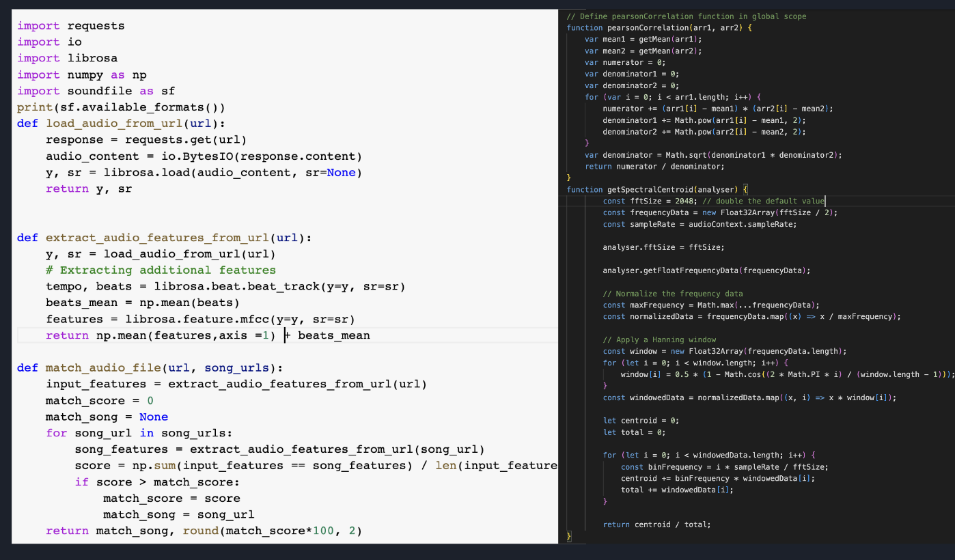This screenshot has width=955, height=560.
Task: Click the 'audio_content = io.BytesIO' line
Action: pyautogui.click(x=204, y=156)
